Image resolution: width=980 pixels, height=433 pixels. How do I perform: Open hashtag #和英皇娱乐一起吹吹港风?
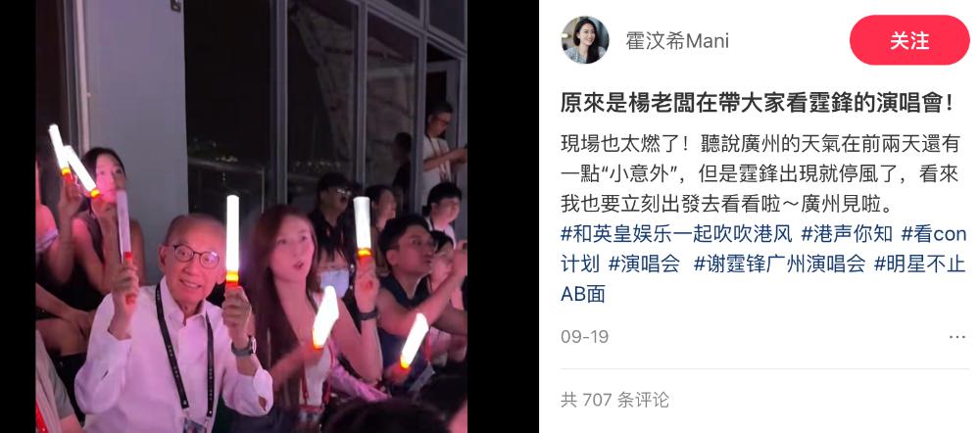[676, 234]
